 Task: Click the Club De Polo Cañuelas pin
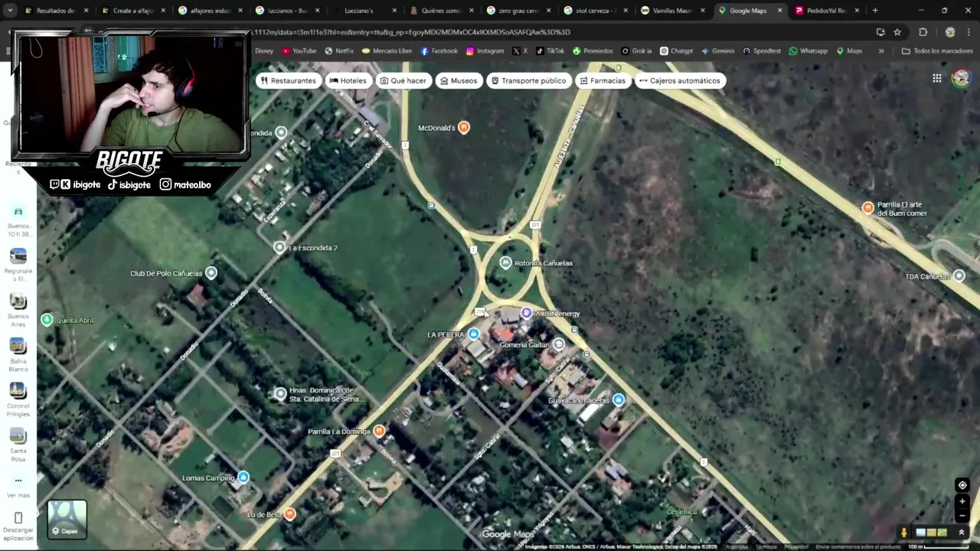coord(211,273)
